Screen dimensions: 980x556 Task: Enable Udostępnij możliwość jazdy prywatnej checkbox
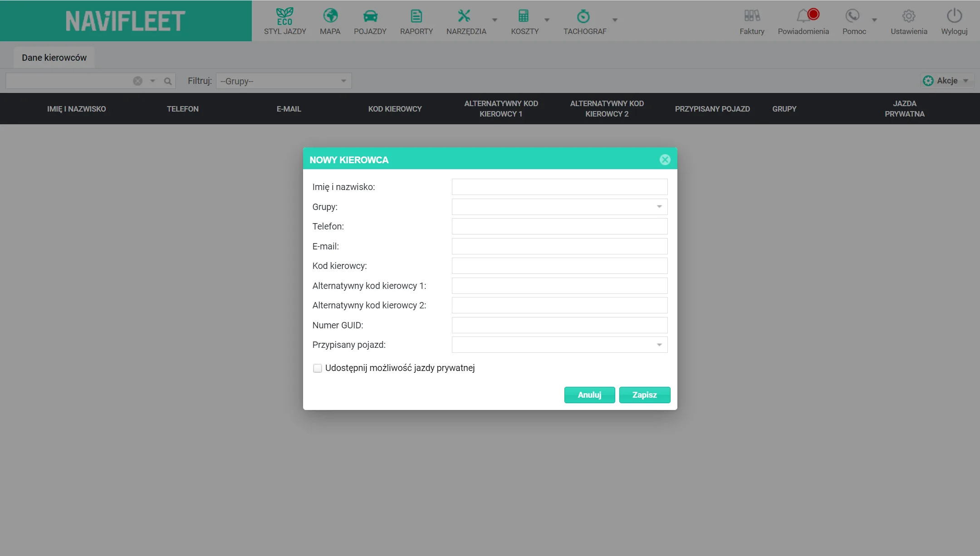318,368
